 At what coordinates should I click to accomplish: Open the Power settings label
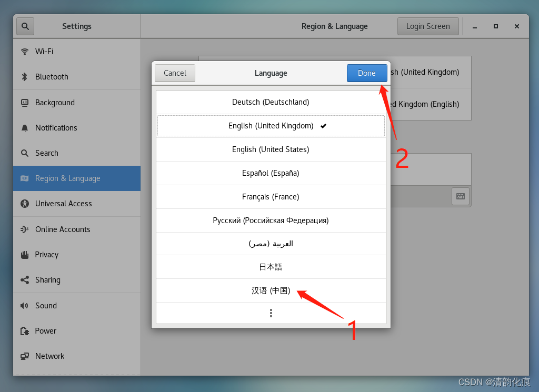pyautogui.click(x=45, y=331)
